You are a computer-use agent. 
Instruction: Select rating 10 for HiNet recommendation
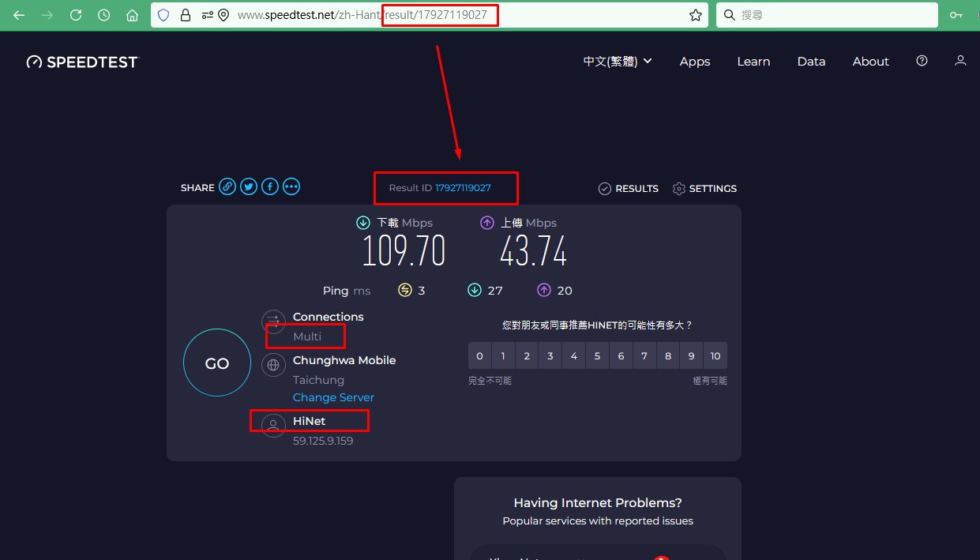(x=715, y=356)
